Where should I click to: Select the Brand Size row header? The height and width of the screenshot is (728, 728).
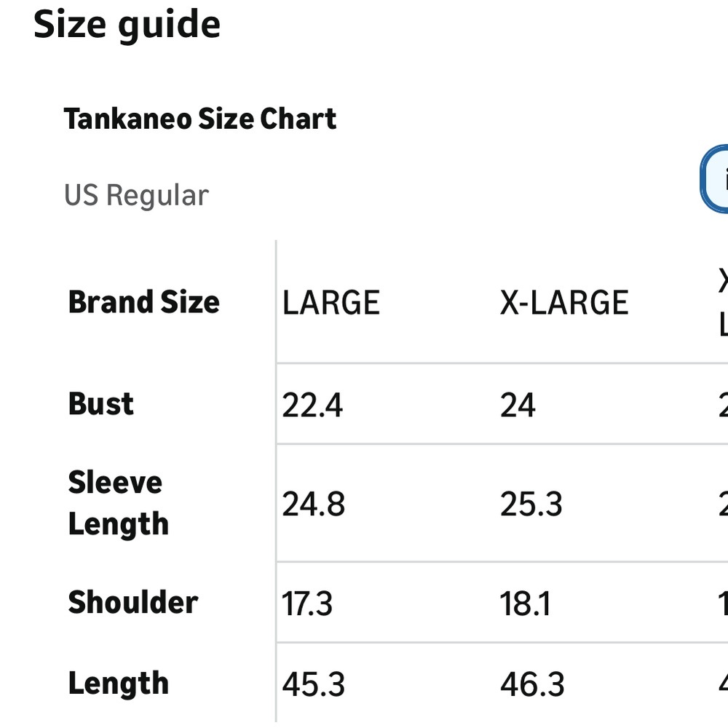coord(143,302)
